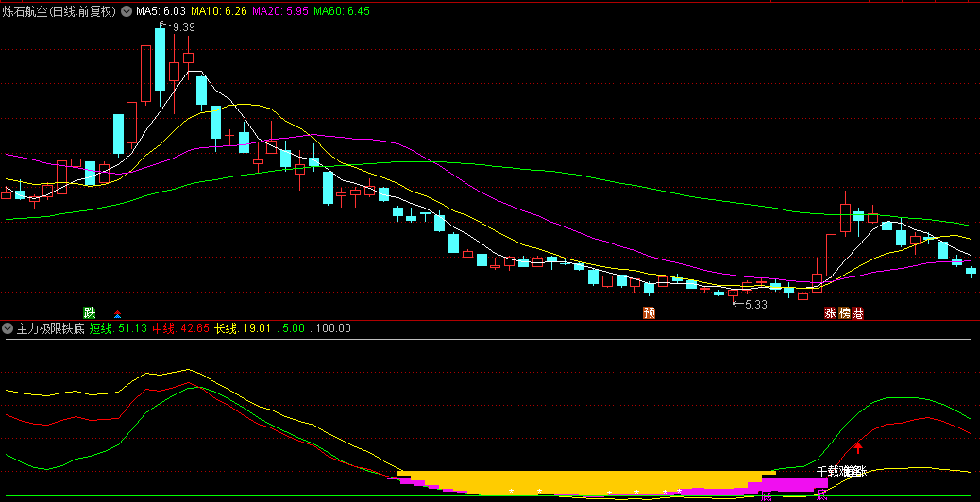Click the white 100.00 value

[334, 328]
